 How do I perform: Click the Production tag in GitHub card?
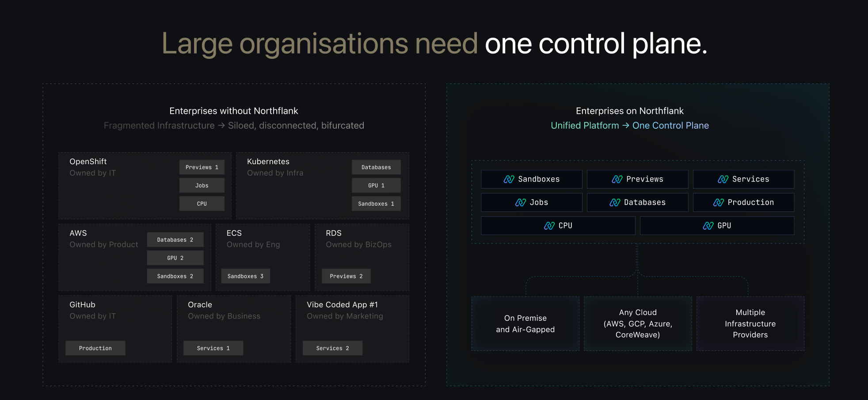pos(95,348)
